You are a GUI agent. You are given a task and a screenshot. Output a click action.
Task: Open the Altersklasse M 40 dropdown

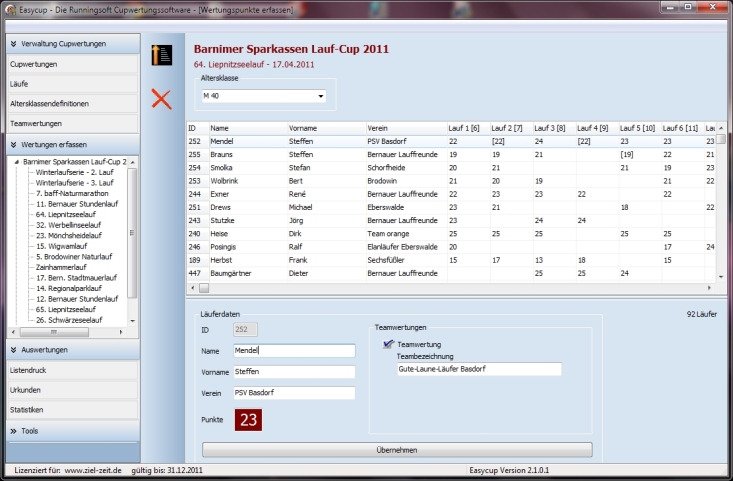tap(320, 97)
